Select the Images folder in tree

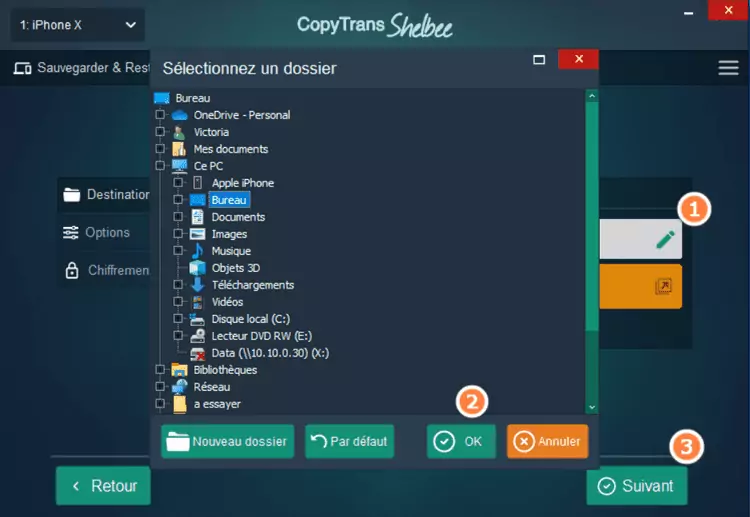coord(228,234)
